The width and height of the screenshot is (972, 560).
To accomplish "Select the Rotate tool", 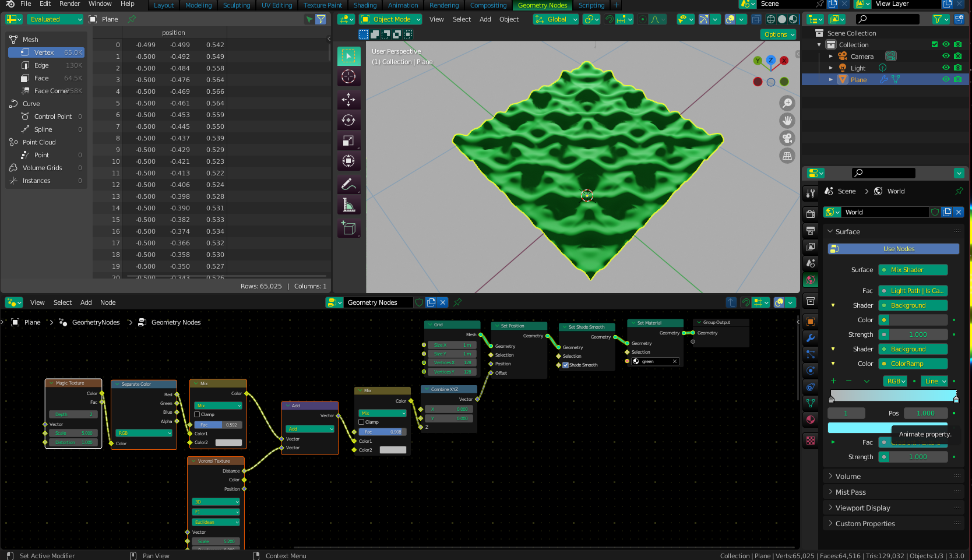I will point(348,121).
